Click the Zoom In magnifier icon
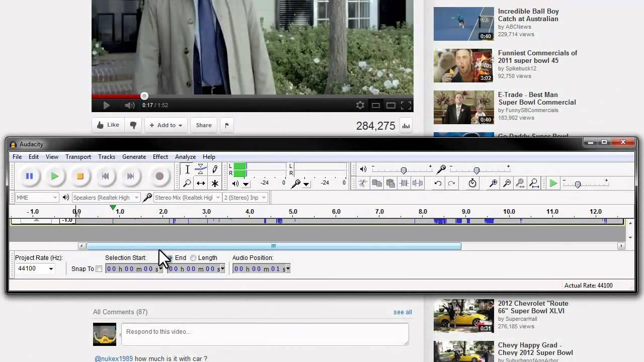Screen dimensions: 644x362 (x=494, y=183)
